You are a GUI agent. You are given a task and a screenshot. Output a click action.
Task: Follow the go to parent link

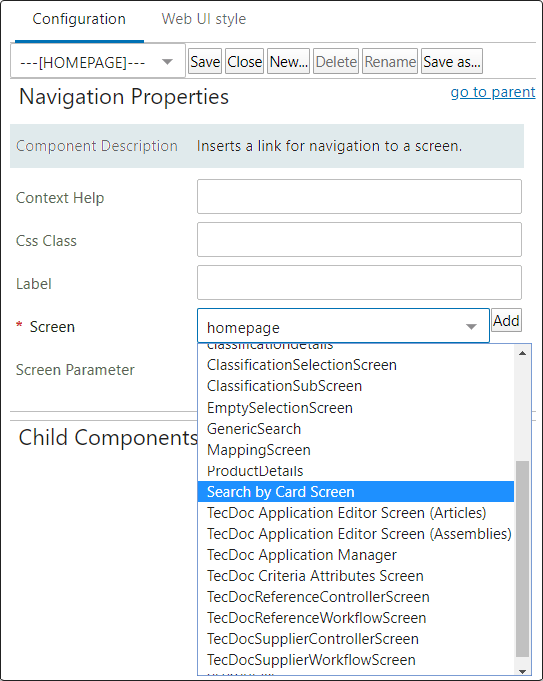493,92
